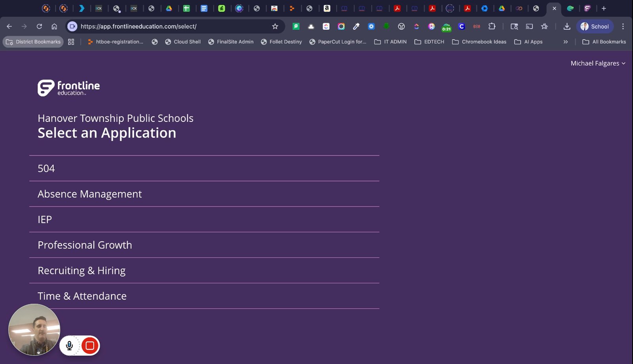Click the Frontline Education logo
This screenshot has height=364, width=633.
tap(68, 88)
